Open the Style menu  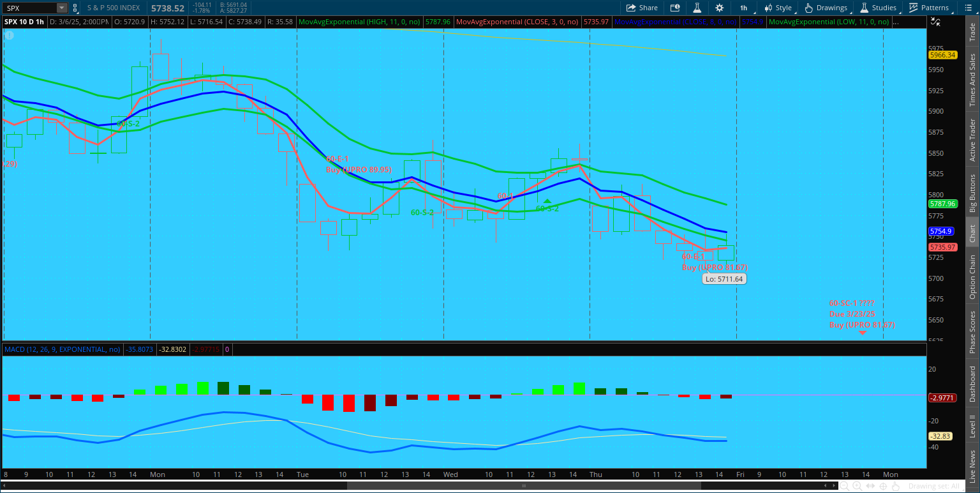point(778,8)
